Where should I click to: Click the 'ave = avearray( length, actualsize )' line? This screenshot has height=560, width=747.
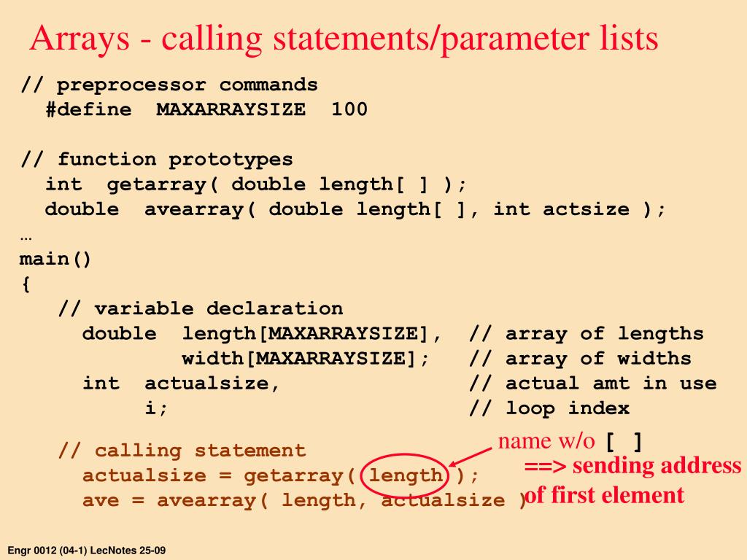(x=304, y=500)
